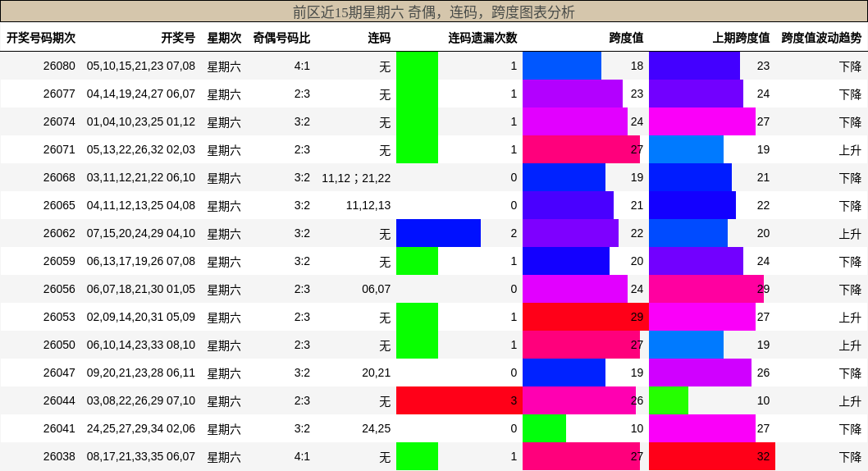Click draw numbers 05,10,15,21,23 07,08
This screenshot has width=868, height=471.
[141, 66]
